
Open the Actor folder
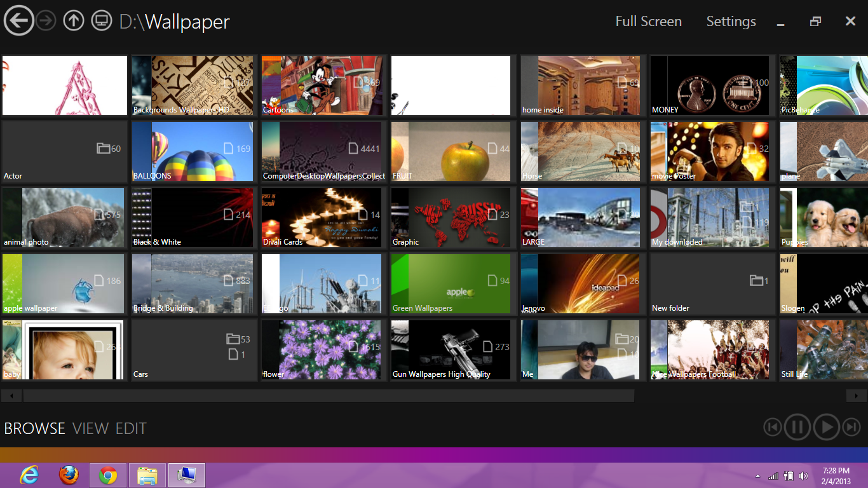[x=64, y=151]
